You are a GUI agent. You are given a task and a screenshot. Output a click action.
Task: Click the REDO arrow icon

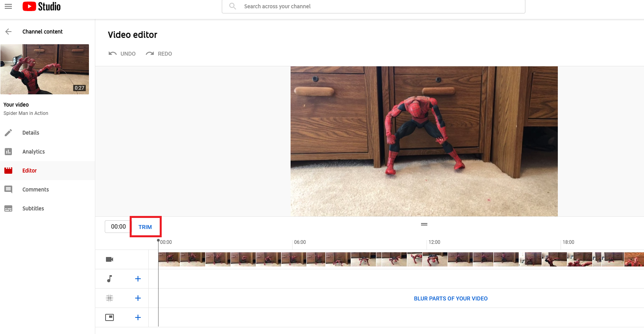pos(150,53)
